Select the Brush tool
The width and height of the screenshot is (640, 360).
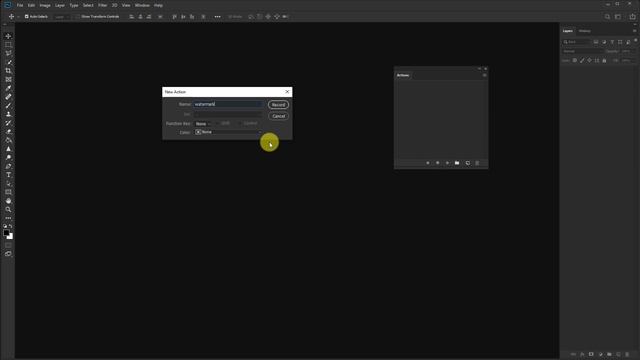tap(8, 105)
